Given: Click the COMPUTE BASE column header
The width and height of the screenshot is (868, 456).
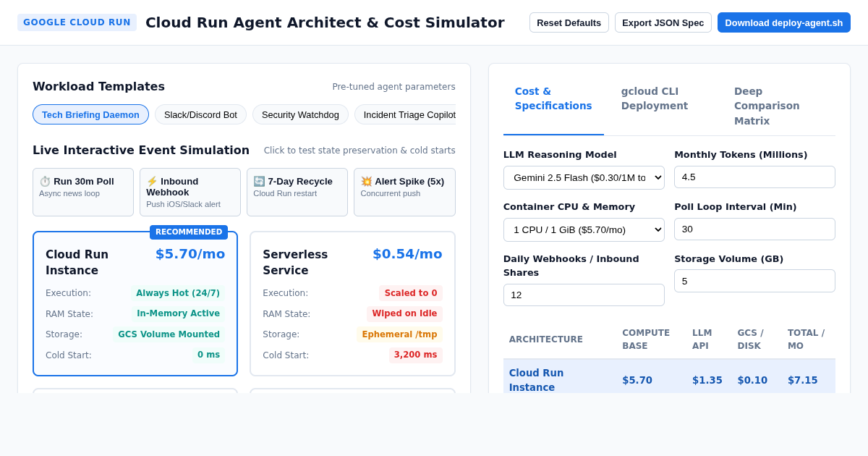Looking at the screenshot, I should [x=646, y=339].
